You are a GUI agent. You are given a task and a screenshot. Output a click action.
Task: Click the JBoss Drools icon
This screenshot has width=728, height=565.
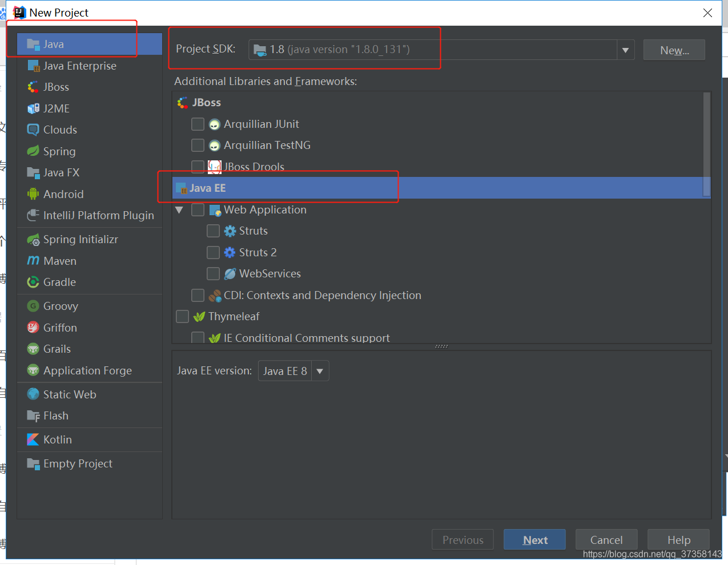pyautogui.click(x=215, y=167)
